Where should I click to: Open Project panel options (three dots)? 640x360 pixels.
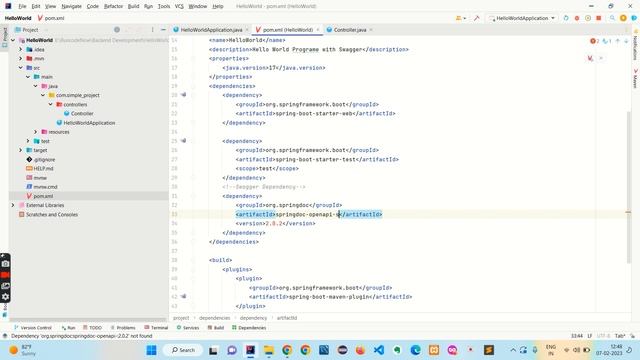(153, 30)
